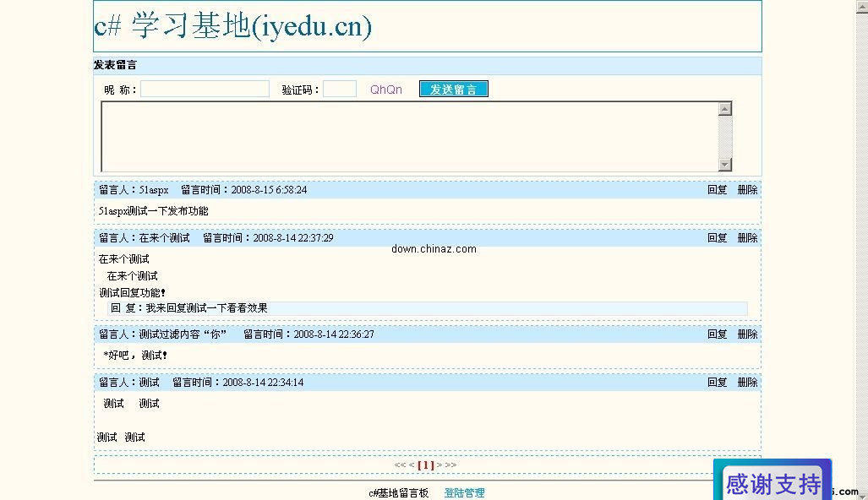Click the 测试回复功能! line
Screen dimensions: 868x500
pyautogui.click(x=133, y=292)
